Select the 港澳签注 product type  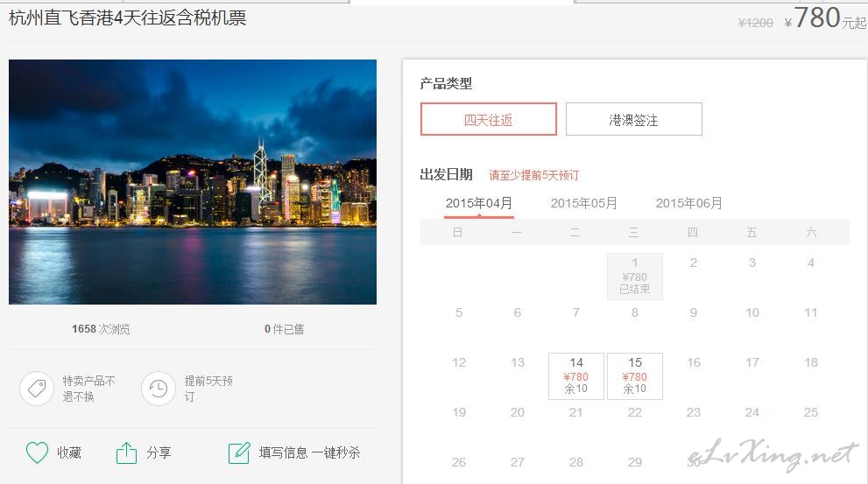(x=634, y=119)
